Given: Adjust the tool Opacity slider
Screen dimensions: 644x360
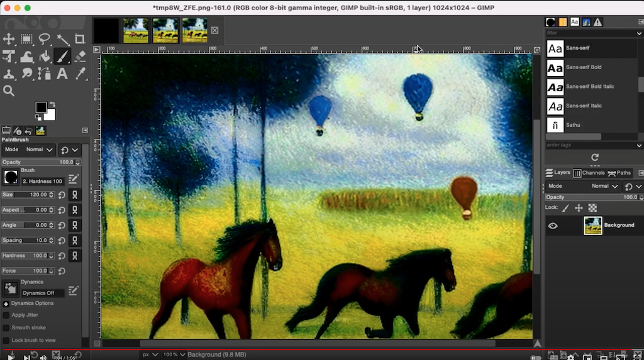Looking at the screenshot, I should point(41,162).
